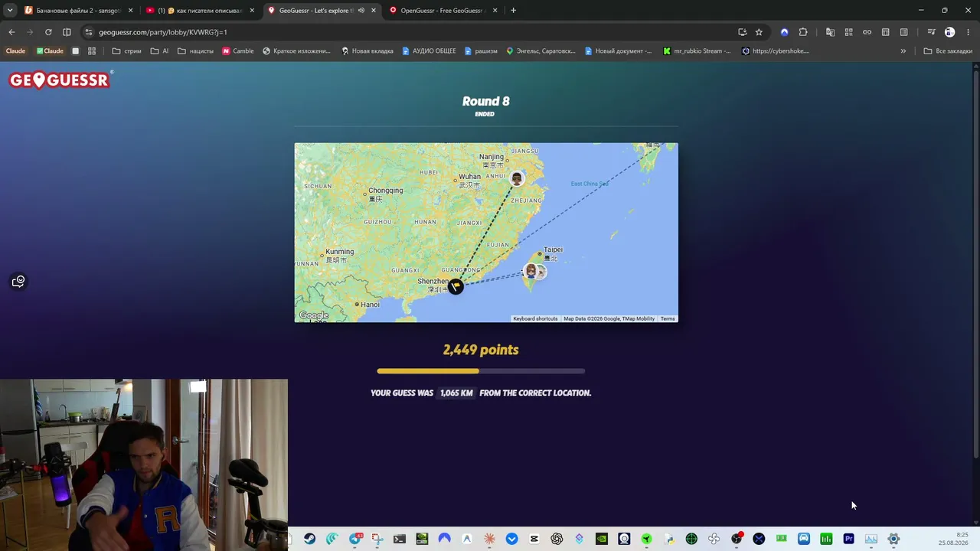Open Steam from the taskbar
Viewport: 980px width, 551px height.
coord(309,540)
